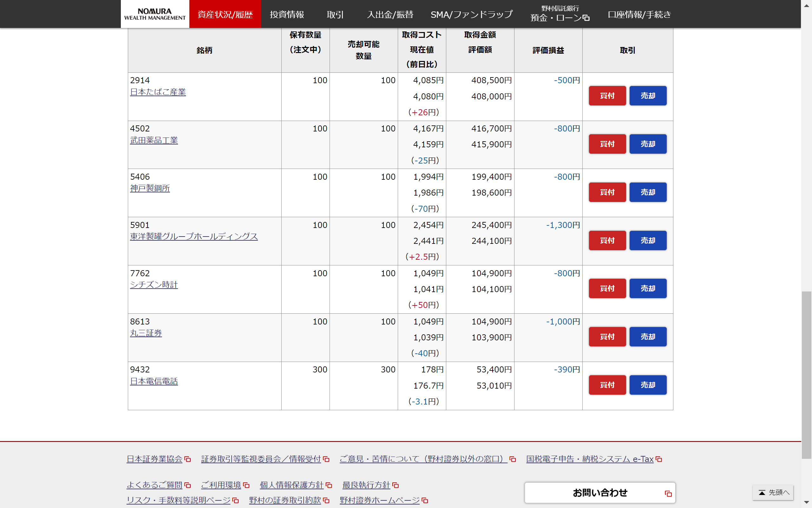
Task: Click 買付 for シチズン時計
Action: [x=607, y=289]
